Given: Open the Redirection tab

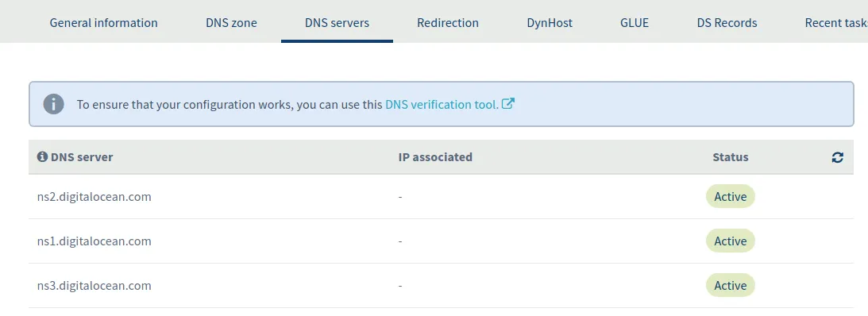Looking at the screenshot, I should (x=448, y=23).
